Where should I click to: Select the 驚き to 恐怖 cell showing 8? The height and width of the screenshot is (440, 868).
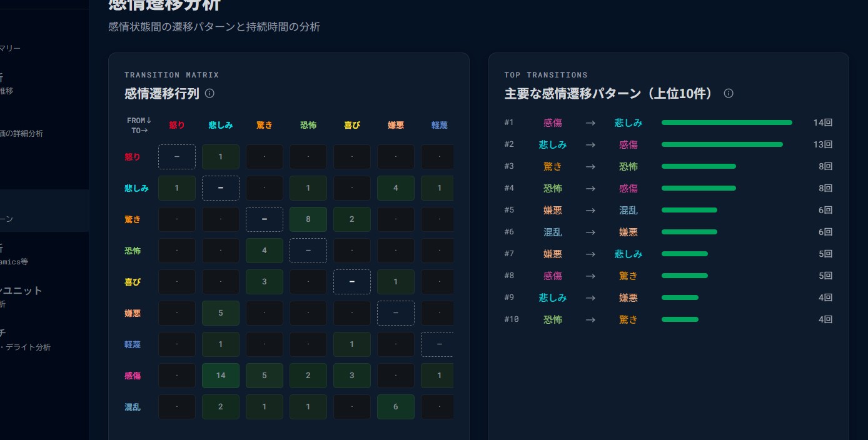click(308, 219)
